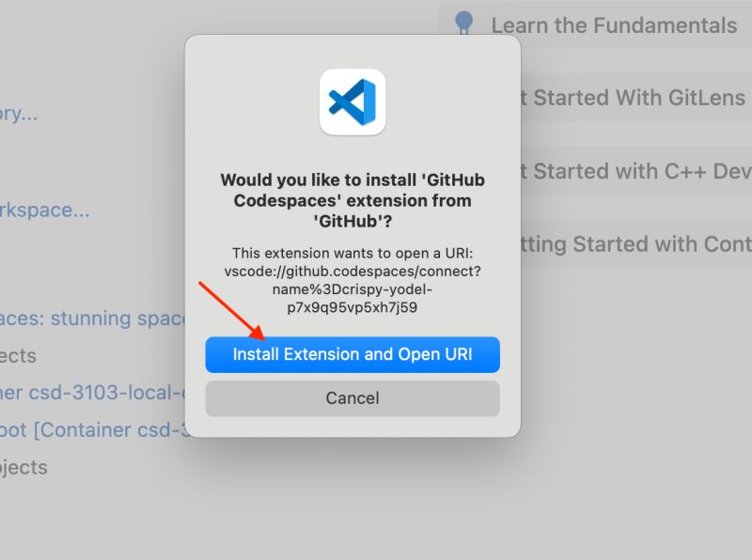752x560 pixels.
Task: Click the 'name%3Dcrispy-yodel-' URI line
Action: point(352,289)
